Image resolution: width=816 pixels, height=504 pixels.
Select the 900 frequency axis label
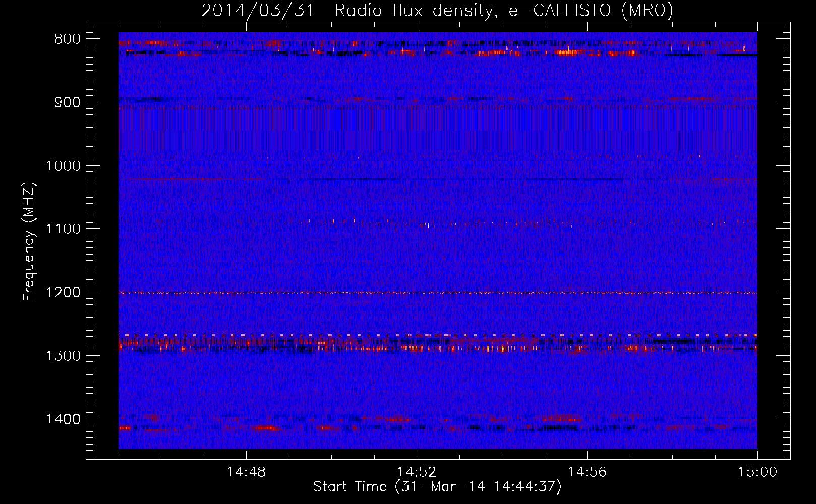click(x=67, y=102)
